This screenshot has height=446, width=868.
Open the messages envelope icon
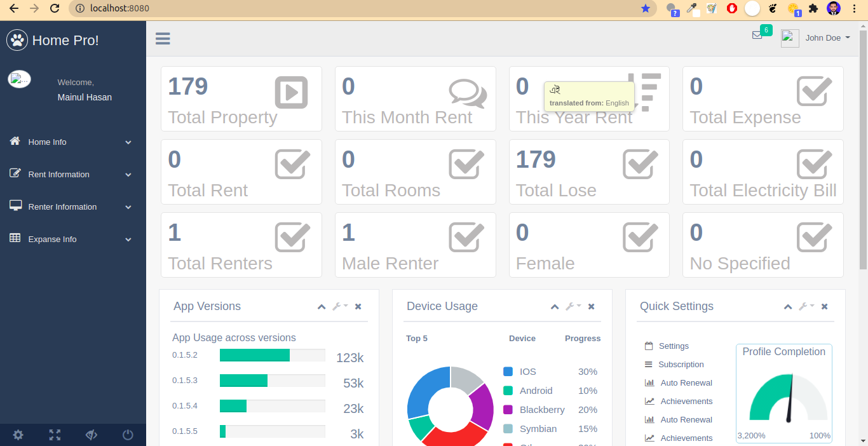tap(758, 35)
